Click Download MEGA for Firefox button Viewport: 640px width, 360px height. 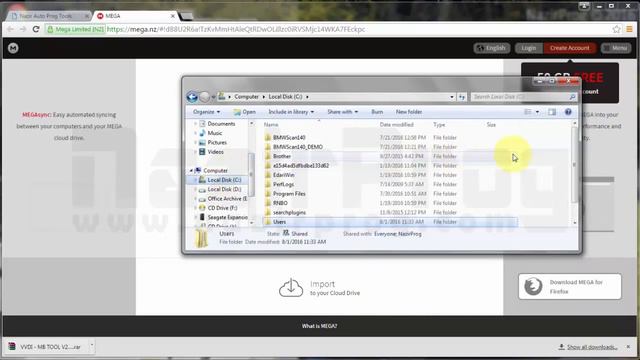pyautogui.click(x=570, y=287)
